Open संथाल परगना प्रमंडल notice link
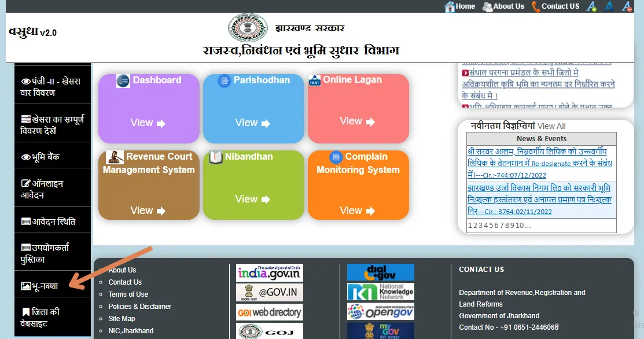 pos(538,84)
